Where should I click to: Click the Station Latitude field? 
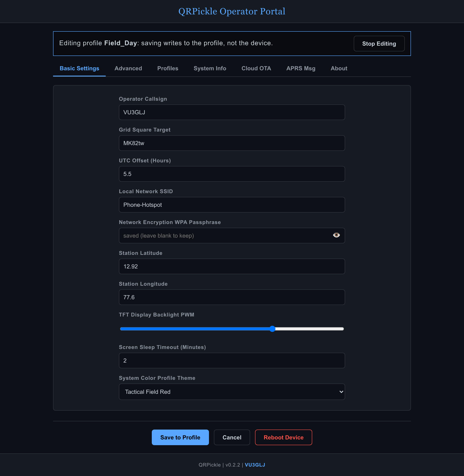pyautogui.click(x=232, y=266)
